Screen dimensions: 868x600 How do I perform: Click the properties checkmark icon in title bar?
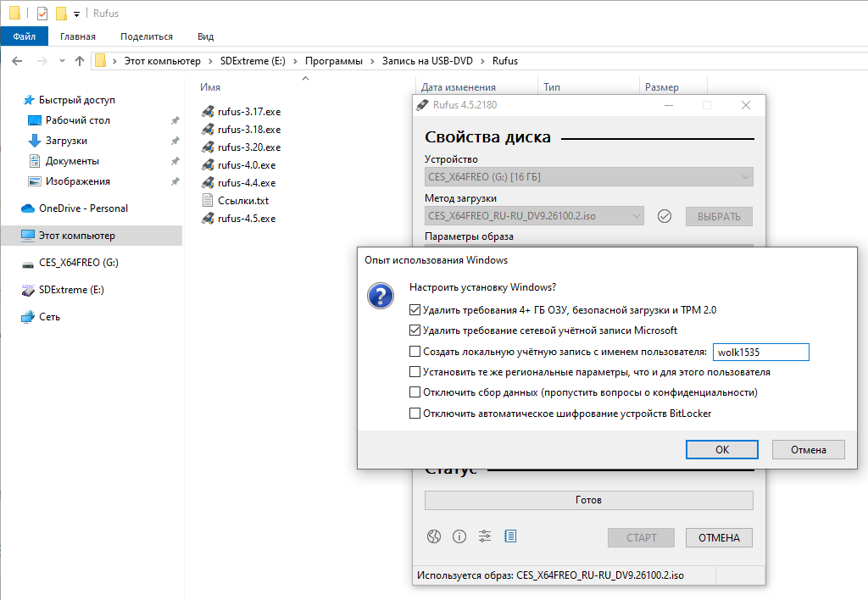coord(42,14)
